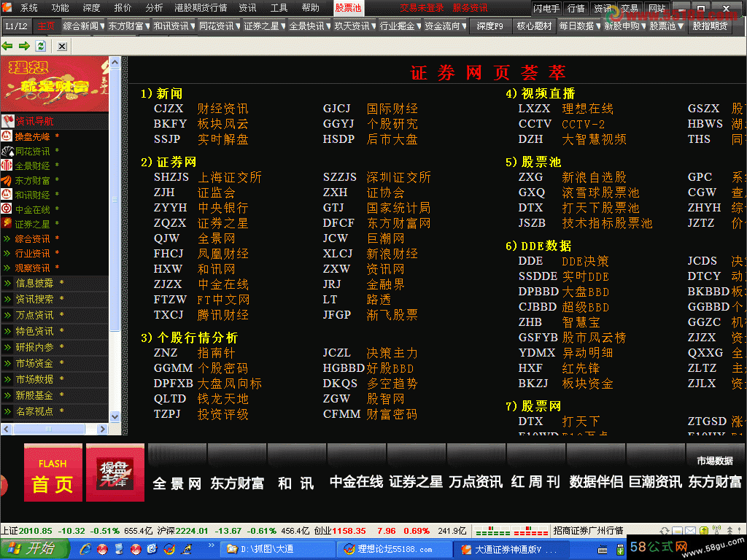Screen dimensions: 747x560
Task: Click the 东方财富 sidebar icon
Action: 7,180
